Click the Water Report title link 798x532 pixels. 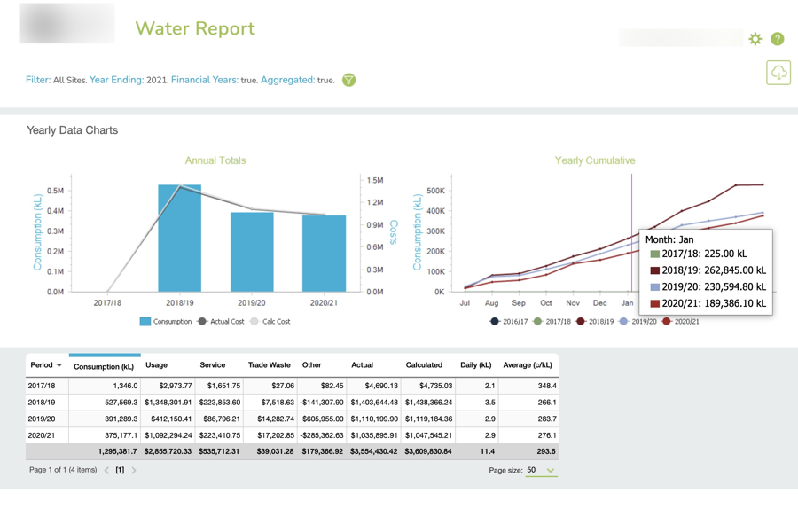(x=197, y=28)
